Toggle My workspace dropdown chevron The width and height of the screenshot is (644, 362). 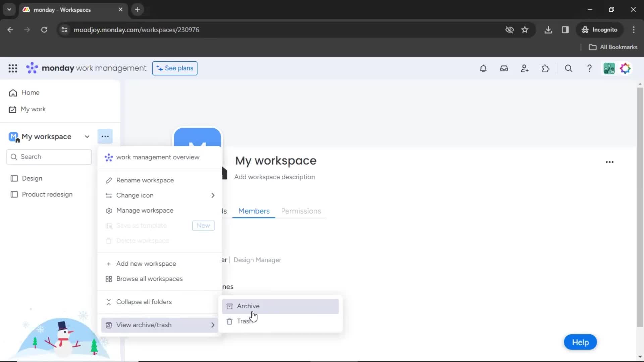click(87, 136)
